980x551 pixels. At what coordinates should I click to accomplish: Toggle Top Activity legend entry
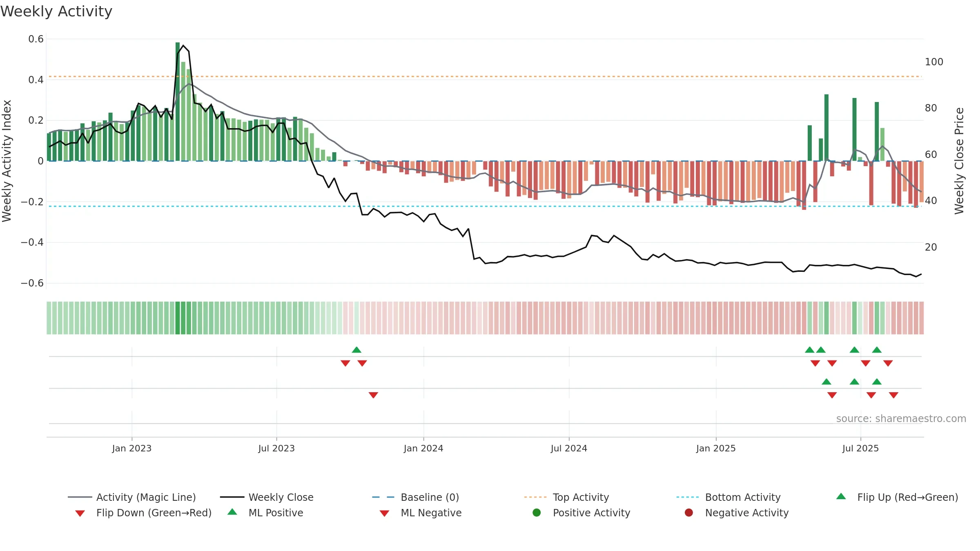pyautogui.click(x=566, y=497)
